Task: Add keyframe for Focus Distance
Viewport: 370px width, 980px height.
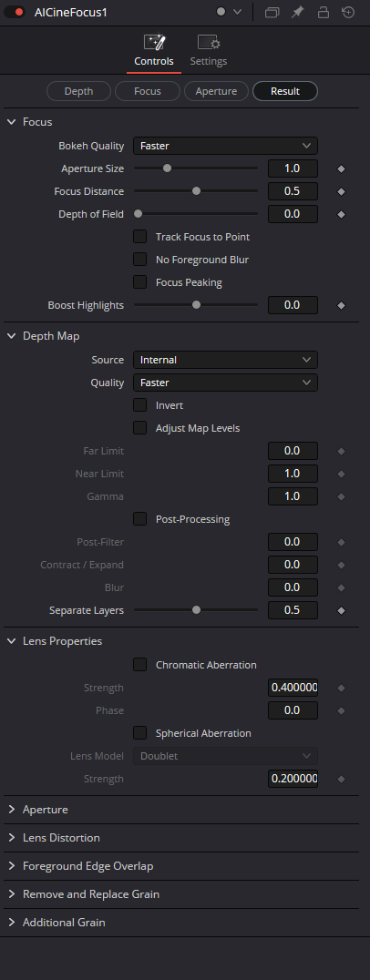Action: [341, 191]
